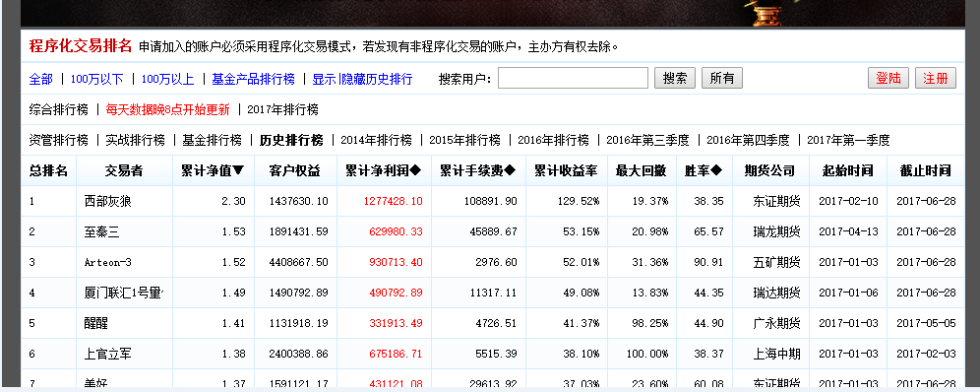Open 基金产品排行榜 link
This screenshot has width=980, height=392.
(253, 79)
